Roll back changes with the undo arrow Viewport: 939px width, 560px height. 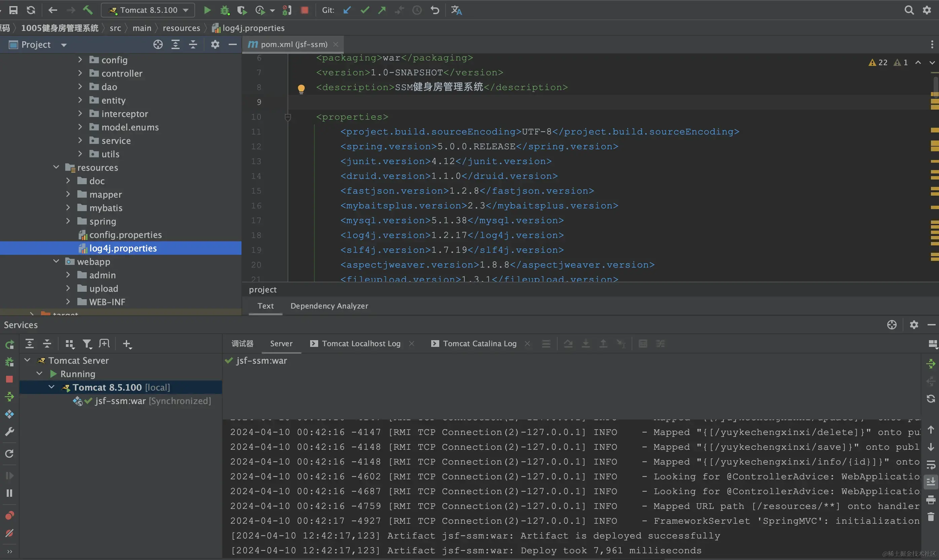click(435, 10)
